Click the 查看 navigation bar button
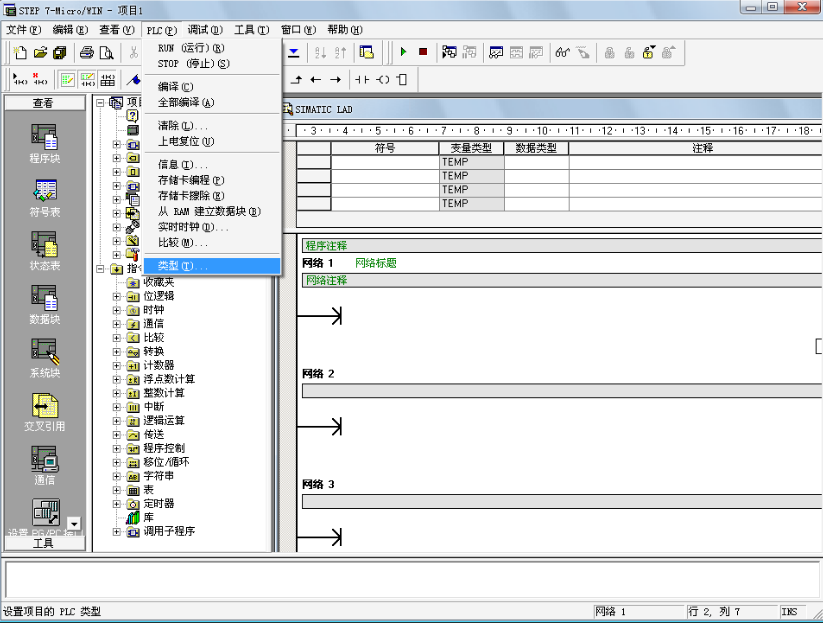 tap(44, 103)
